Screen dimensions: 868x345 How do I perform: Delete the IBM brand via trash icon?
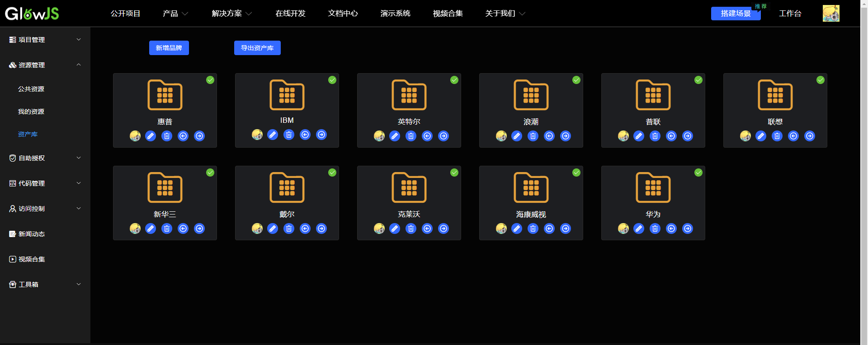tap(289, 135)
